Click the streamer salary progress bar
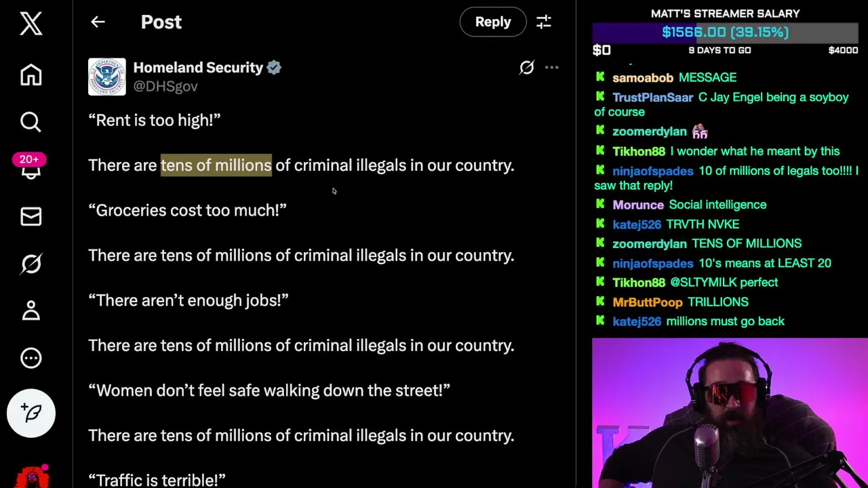Screen dimensions: 868x488 725,33
